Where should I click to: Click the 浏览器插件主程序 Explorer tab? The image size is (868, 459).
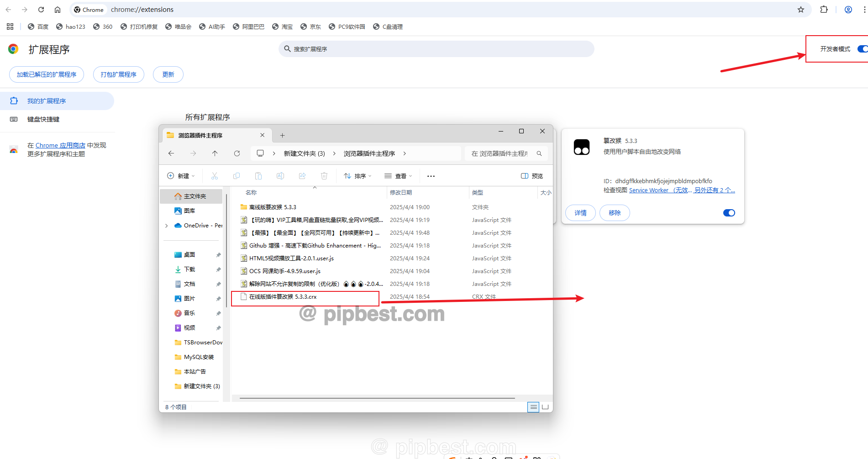coord(216,135)
